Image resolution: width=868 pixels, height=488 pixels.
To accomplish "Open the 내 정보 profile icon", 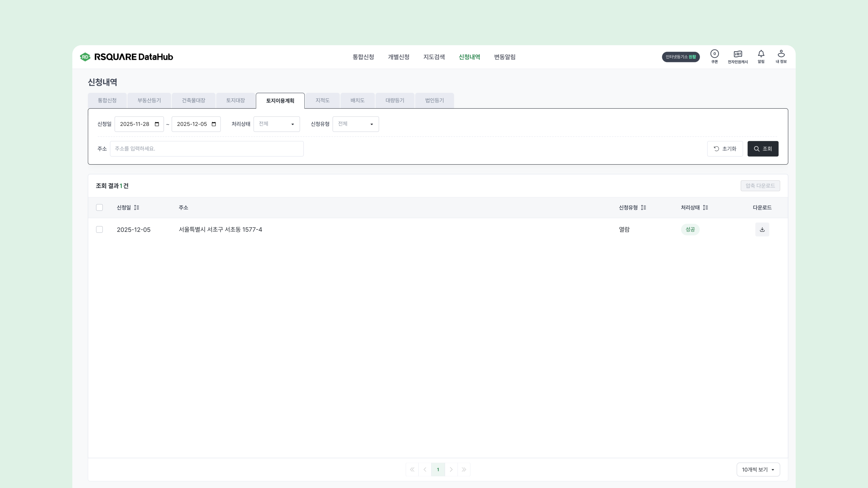I will (x=781, y=56).
